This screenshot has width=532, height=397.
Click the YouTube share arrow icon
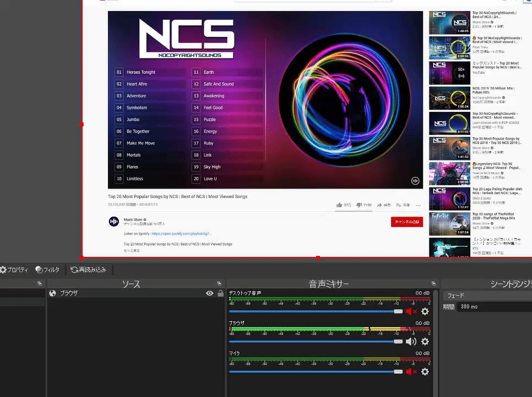pyautogui.click(x=379, y=205)
